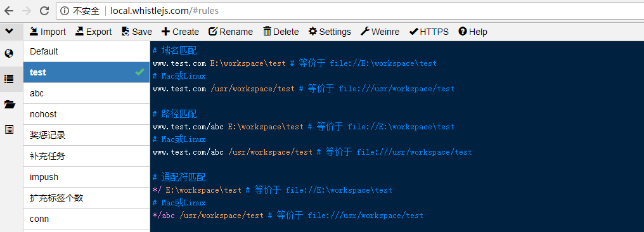Click the green checkmark on test

139,72
